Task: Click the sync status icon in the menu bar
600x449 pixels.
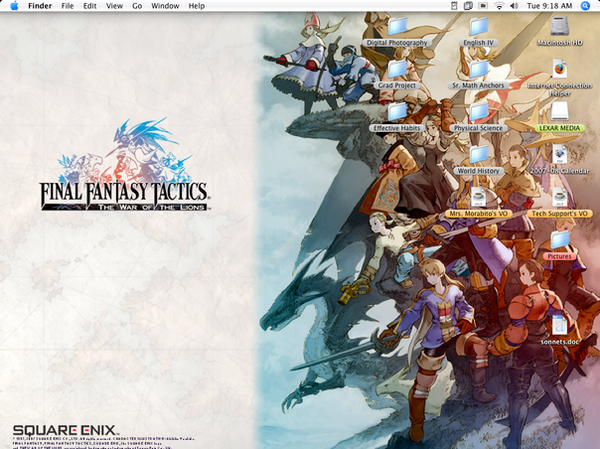Action: pyautogui.click(x=454, y=6)
